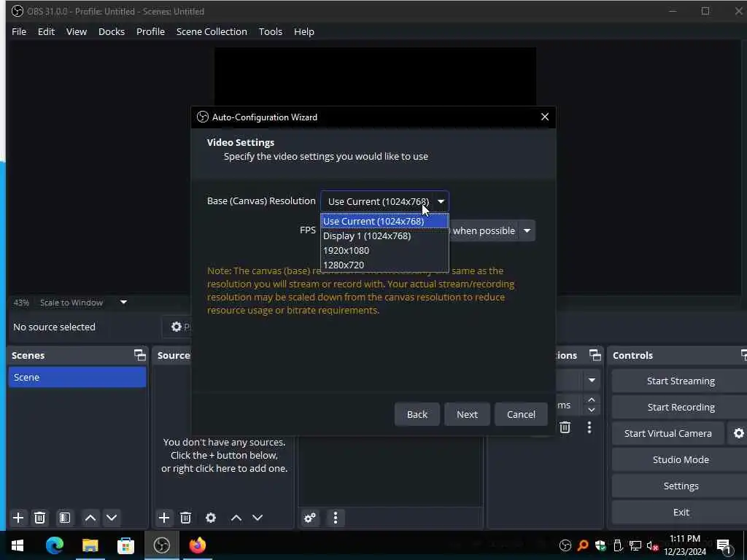Move scene up with Scenes panel up arrow
Image resolution: width=747 pixels, height=560 pixels.
pos(90,518)
